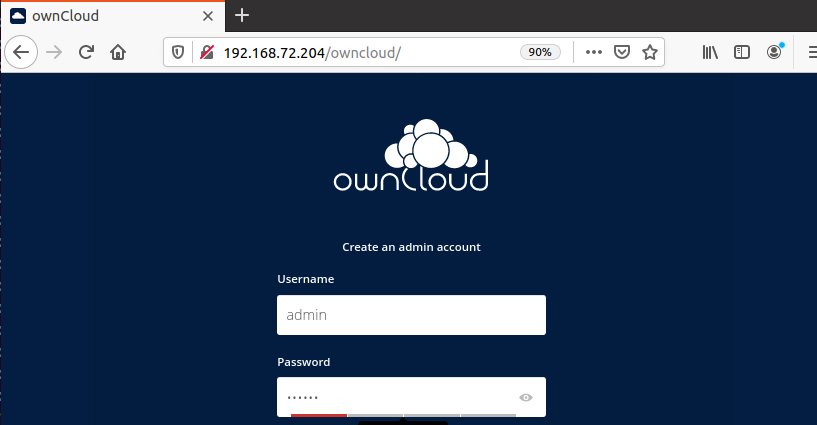Click the admin Username input field
This screenshot has width=817, height=425.
411,315
